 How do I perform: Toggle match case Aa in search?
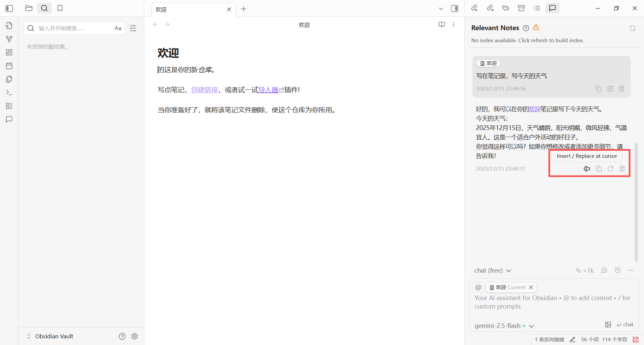118,28
